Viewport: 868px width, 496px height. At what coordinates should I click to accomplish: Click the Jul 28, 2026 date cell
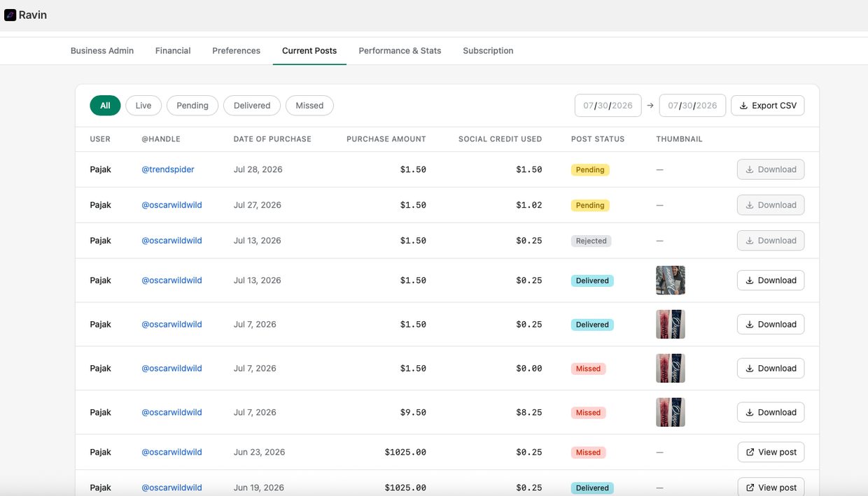pos(258,169)
